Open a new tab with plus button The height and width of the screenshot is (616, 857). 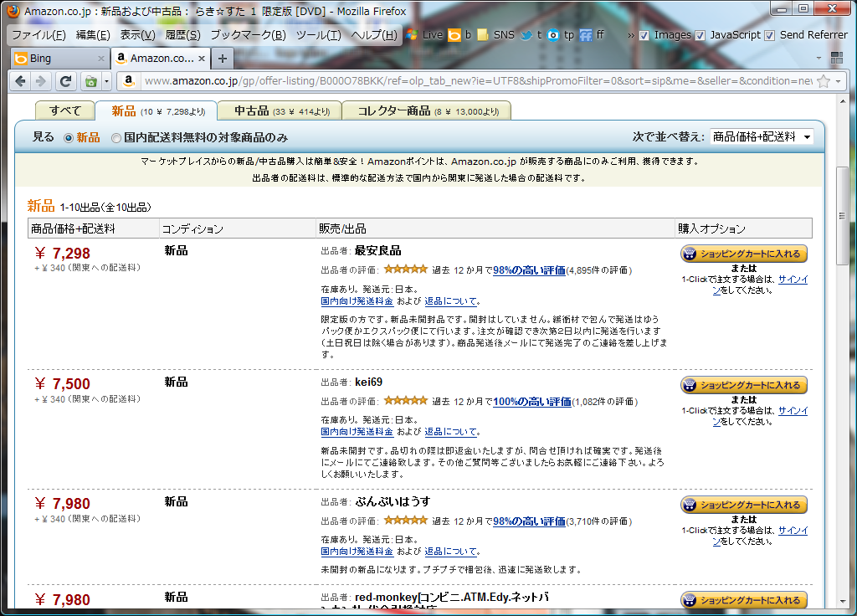(223, 59)
